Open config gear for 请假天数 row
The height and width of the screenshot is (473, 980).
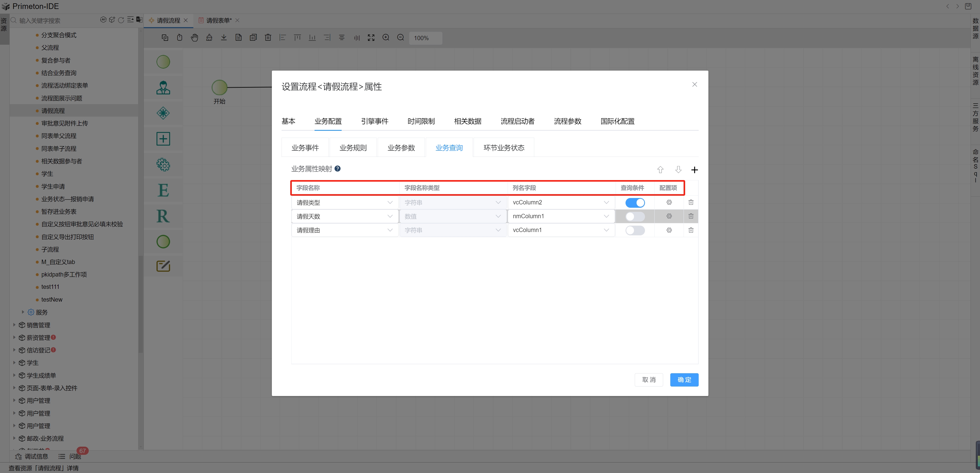coord(669,216)
